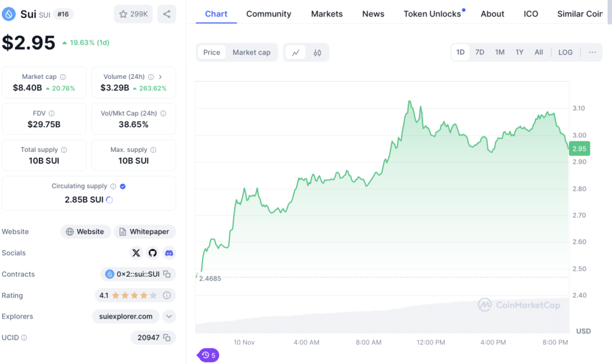612x364 pixels.
Task: Open suiexplorer.com explorer link
Action: (126, 316)
